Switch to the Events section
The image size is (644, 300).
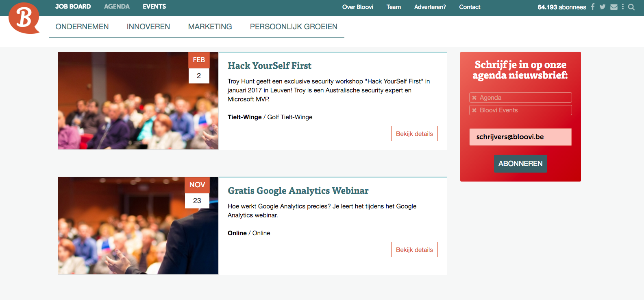pos(154,7)
